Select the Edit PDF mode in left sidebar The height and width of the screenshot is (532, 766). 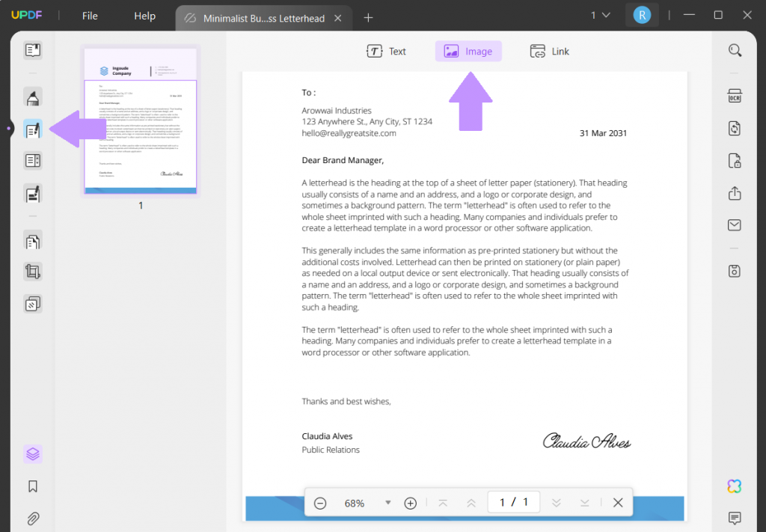pos(32,129)
